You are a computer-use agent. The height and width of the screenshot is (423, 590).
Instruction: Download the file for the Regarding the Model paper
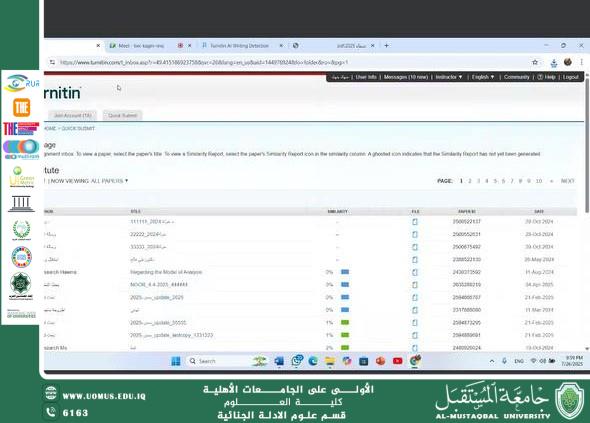pyautogui.click(x=415, y=272)
